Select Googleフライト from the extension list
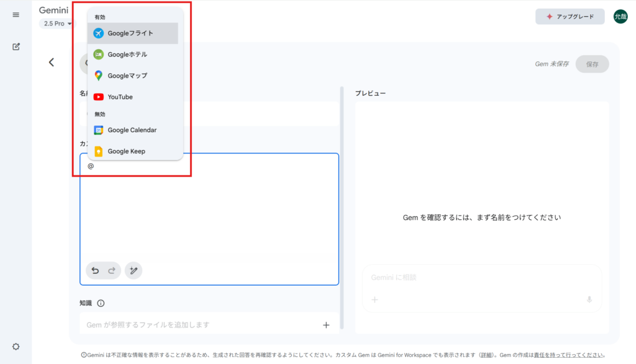 point(133,34)
